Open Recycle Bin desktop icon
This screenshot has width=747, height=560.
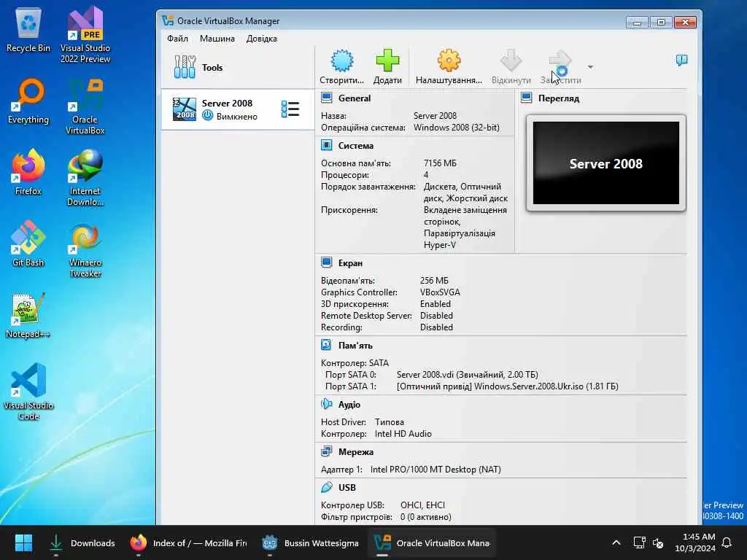[28, 30]
